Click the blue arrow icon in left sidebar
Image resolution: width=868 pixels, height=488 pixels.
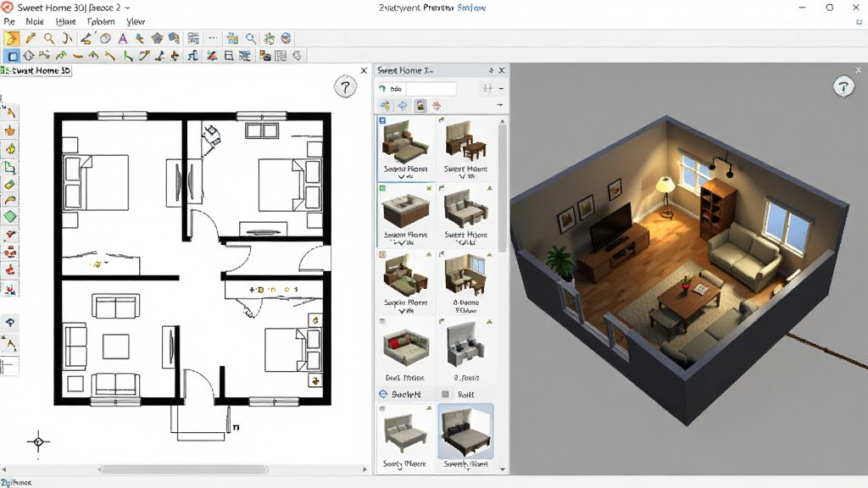10,322
